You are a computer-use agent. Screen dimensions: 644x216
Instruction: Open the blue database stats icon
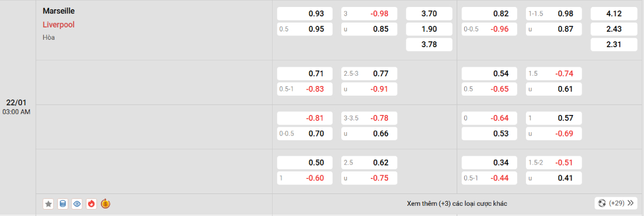63,204
